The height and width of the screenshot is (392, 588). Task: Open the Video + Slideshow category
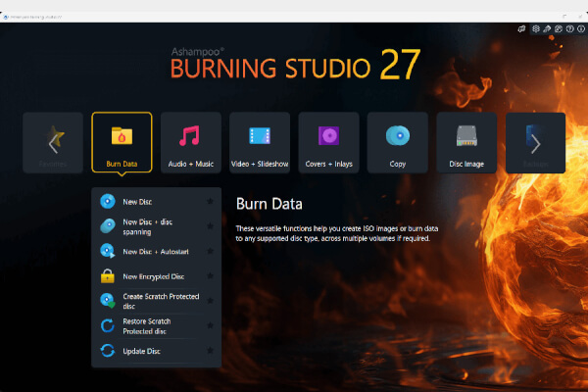click(x=260, y=142)
